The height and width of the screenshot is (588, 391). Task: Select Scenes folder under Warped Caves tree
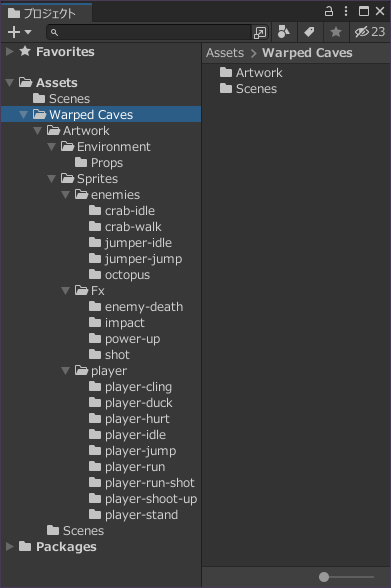point(75,531)
